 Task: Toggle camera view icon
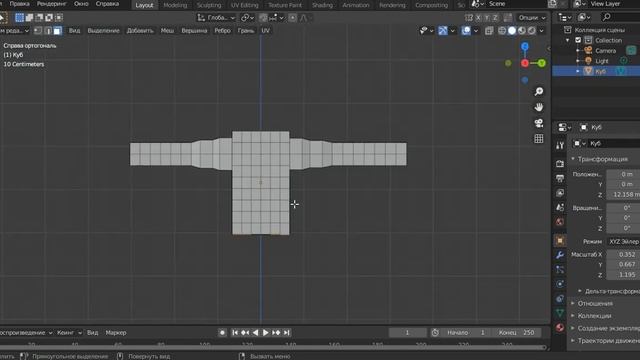(x=539, y=123)
